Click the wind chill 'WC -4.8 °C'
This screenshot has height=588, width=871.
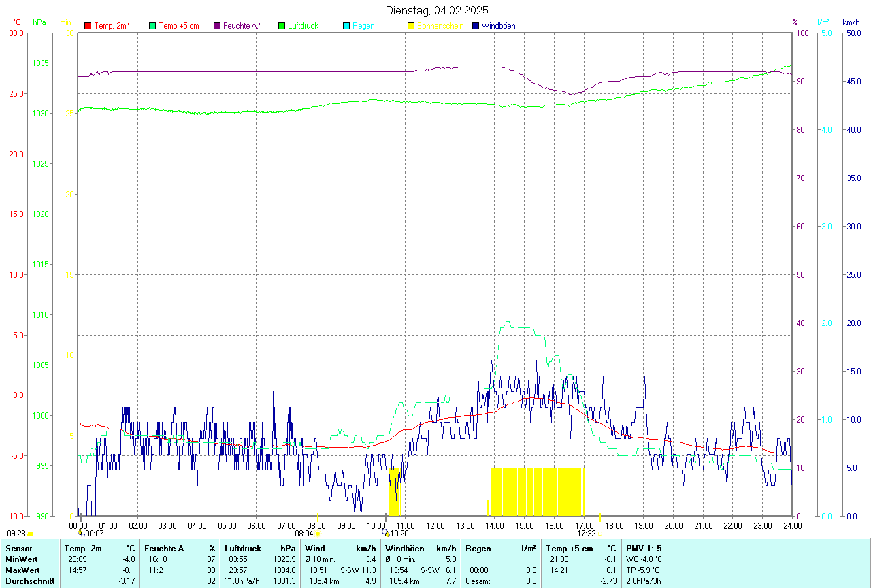pyautogui.click(x=644, y=559)
